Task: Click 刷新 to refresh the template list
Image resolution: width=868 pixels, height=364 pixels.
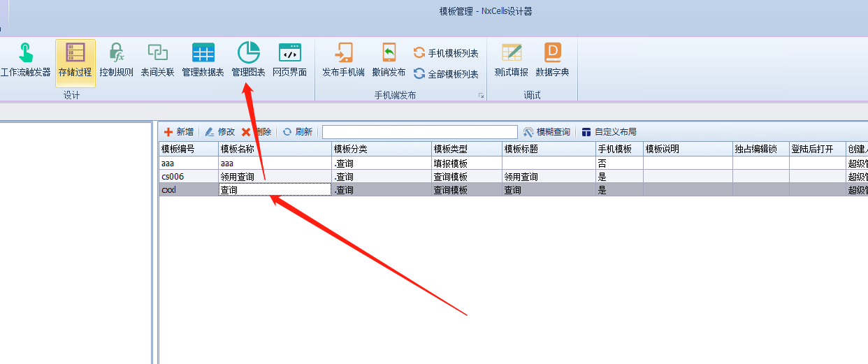Action: click(297, 132)
